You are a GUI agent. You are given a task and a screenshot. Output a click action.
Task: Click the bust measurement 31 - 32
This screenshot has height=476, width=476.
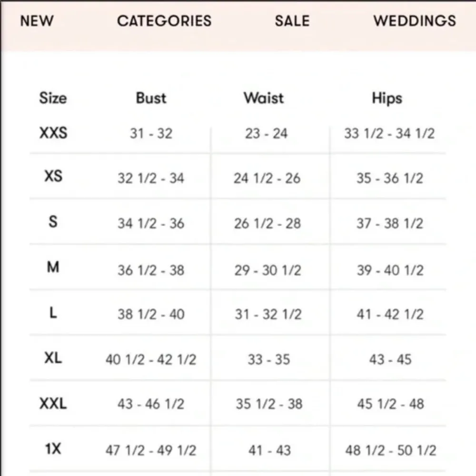click(x=150, y=134)
